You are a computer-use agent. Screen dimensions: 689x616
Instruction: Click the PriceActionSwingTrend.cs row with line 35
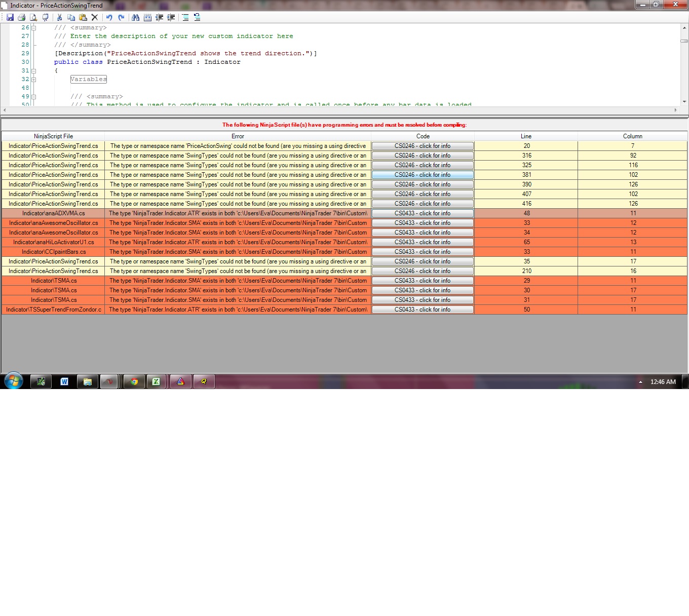(344, 261)
